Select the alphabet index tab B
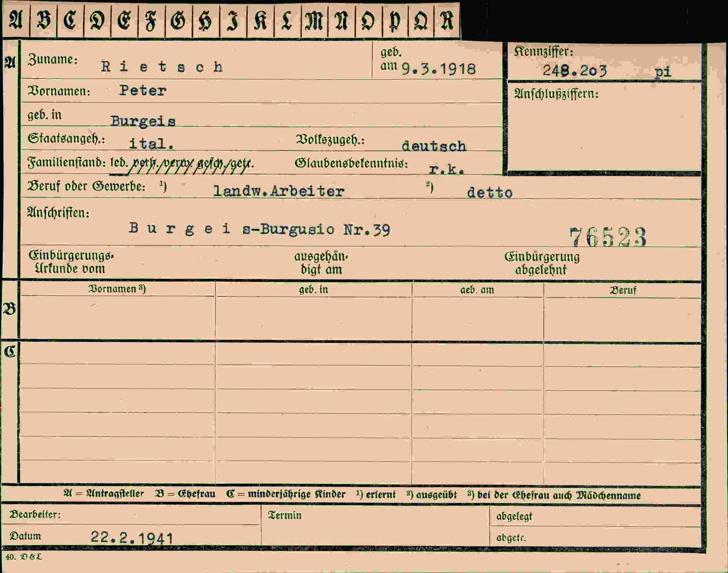The image size is (728, 573). pyautogui.click(x=43, y=21)
